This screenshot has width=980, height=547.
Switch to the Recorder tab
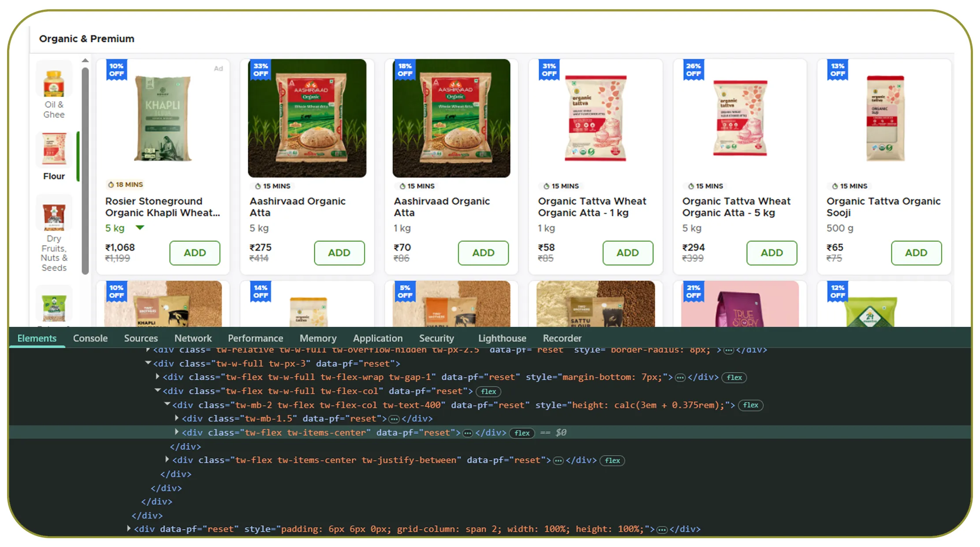coord(562,338)
